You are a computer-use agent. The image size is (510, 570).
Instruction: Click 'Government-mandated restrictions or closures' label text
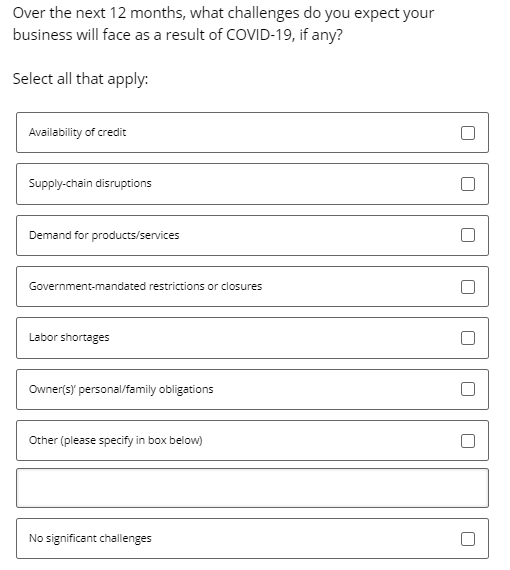click(x=145, y=286)
